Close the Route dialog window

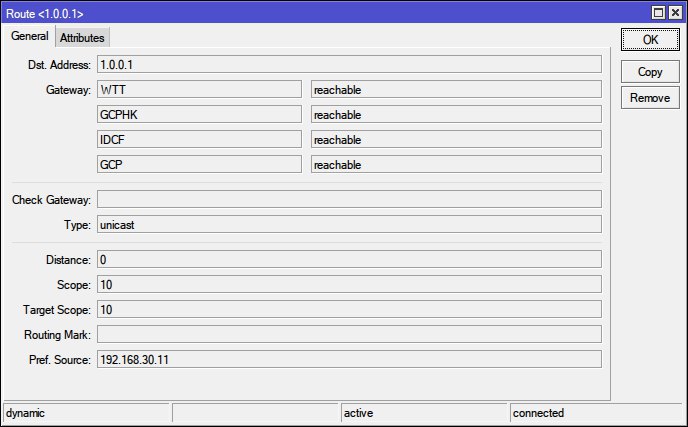[x=675, y=13]
